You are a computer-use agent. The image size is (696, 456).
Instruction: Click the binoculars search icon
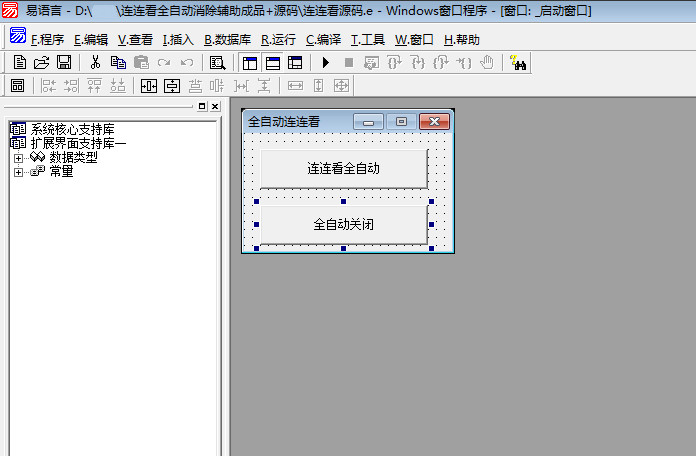519,63
